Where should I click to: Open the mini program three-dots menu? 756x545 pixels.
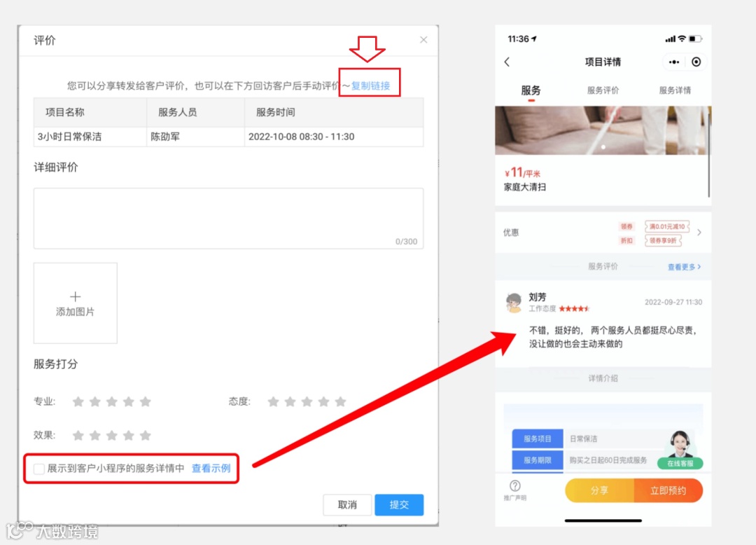point(674,62)
